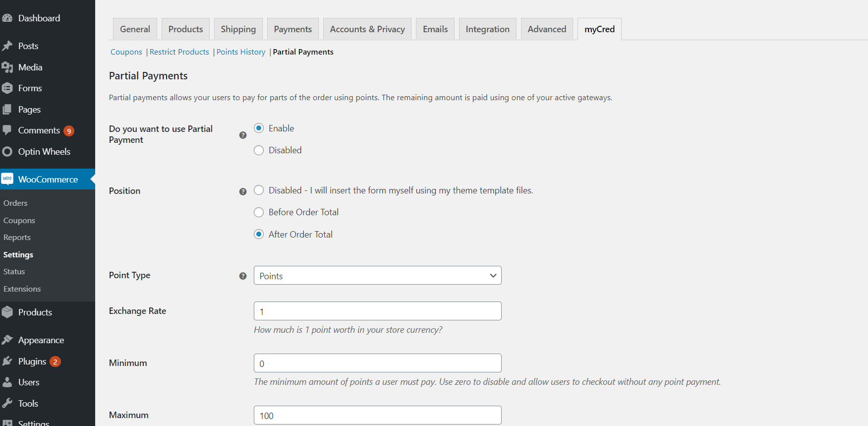Select the myCred tab
The height and width of the screenshot is (426, 868).
(x=599, y=29)
